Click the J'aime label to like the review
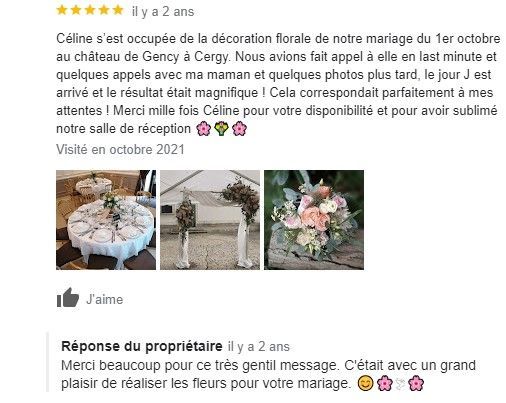The width and height of the screenshot is (506, 403). point(105,299)
